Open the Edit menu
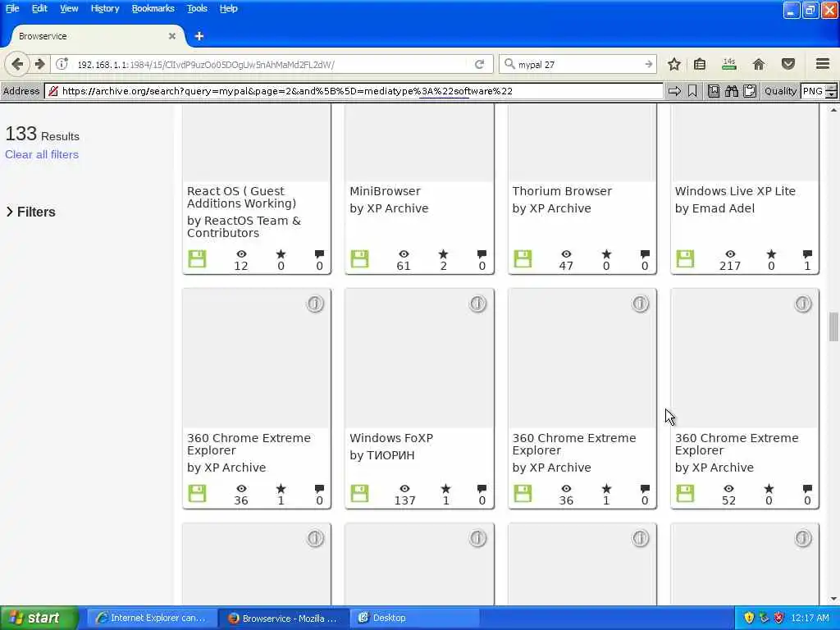This screenshot has height=630, width=840. click(39, 8)
